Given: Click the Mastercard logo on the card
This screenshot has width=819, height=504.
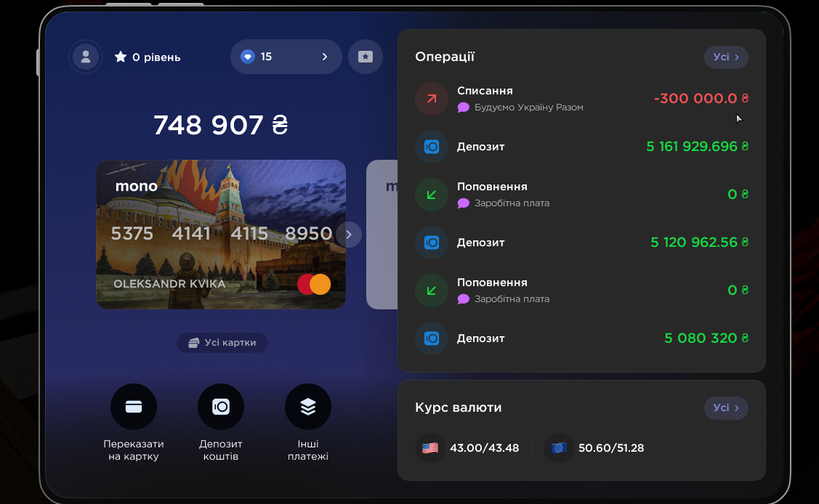Looking at the screenshot, I should pos(314,285).
